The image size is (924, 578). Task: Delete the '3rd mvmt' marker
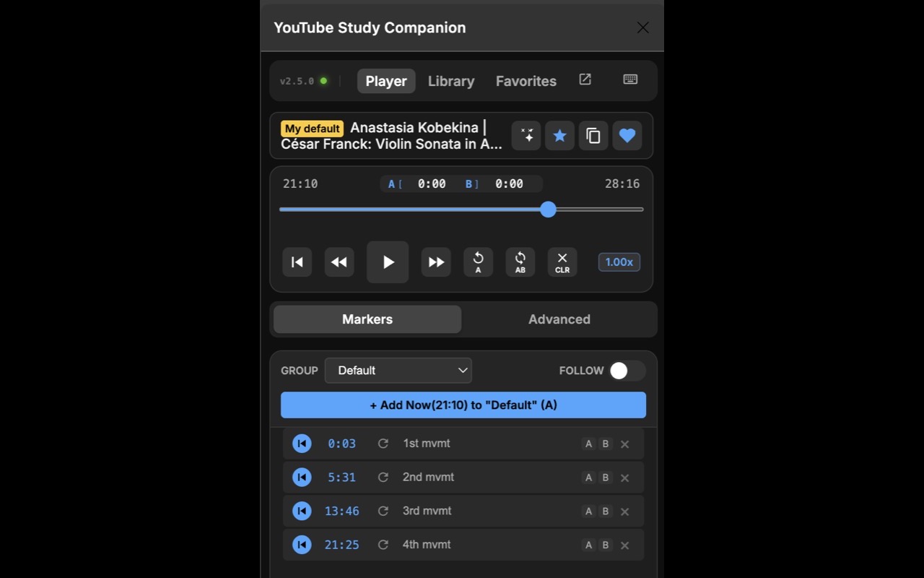(624, 511)
